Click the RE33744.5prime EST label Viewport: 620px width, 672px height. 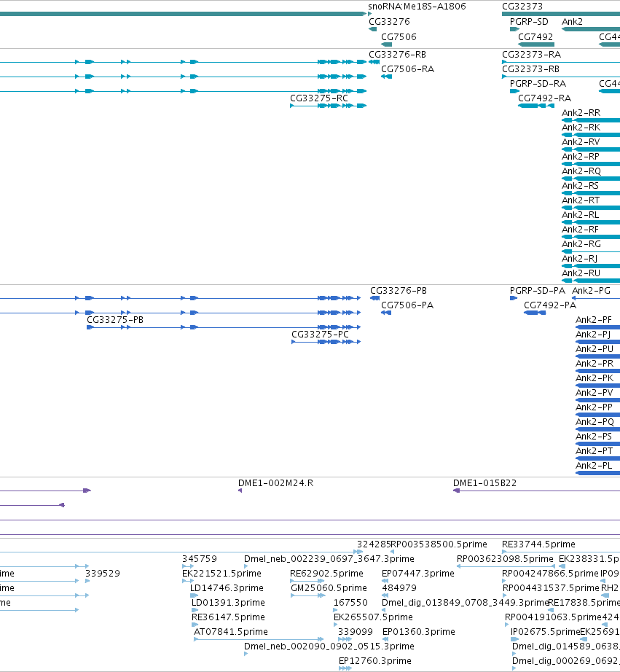tap(538, 544)
